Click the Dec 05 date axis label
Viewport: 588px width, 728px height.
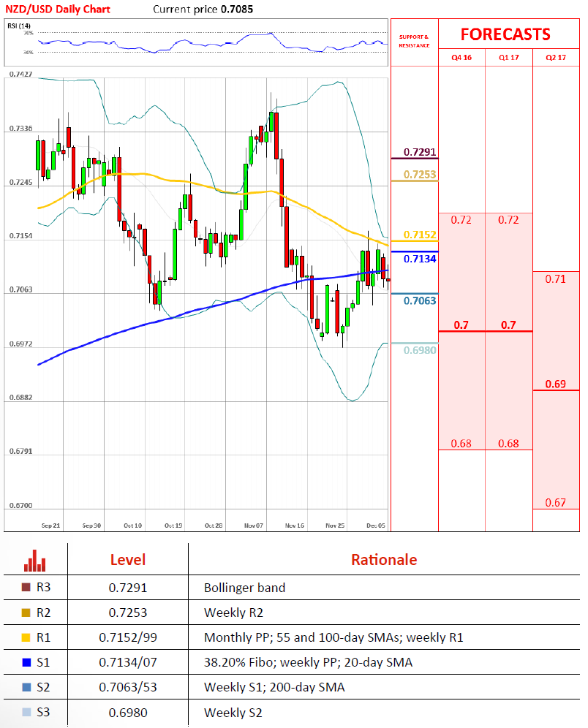pos(376,526)
